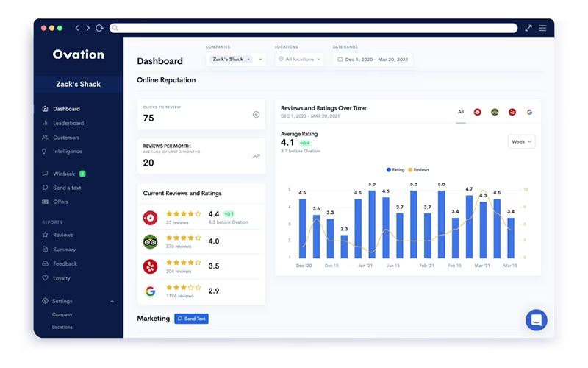This screenshot has width=588, height=368.
Task: Open the Reviews report
Action: click(x=63, y=235)
